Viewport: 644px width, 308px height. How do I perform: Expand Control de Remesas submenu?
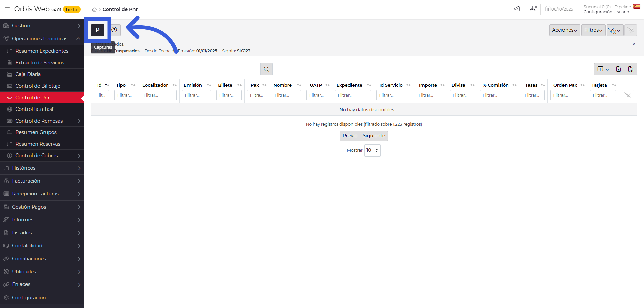coord(42,121)
